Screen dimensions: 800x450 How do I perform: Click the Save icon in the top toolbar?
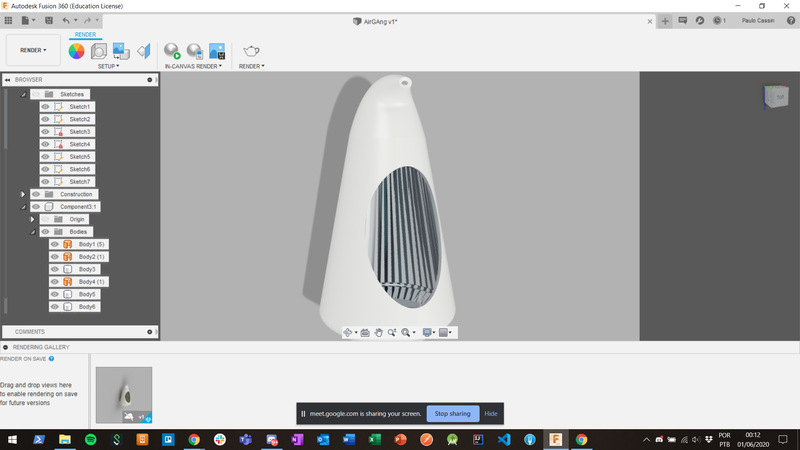[46, 20]
